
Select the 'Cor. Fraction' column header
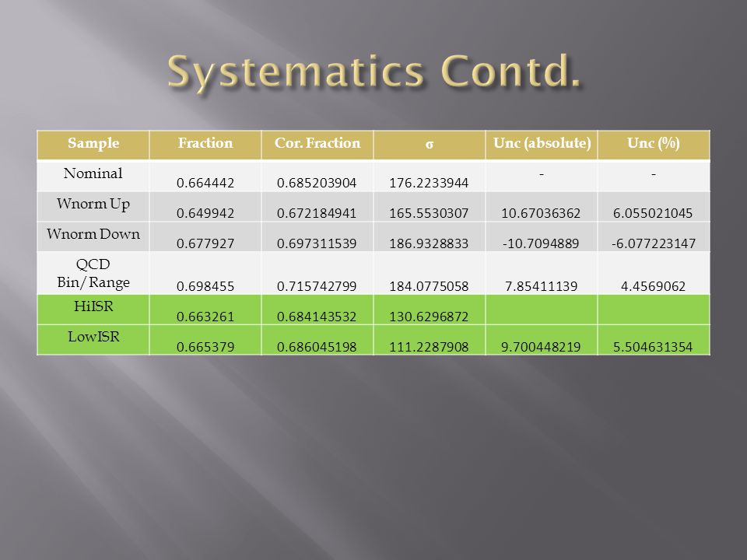point(317,143)
